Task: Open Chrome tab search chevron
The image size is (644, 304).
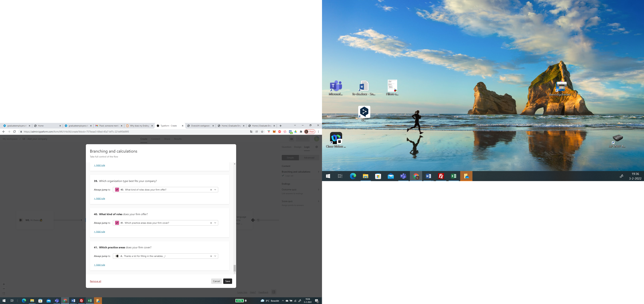Action: tap(295, 125)
